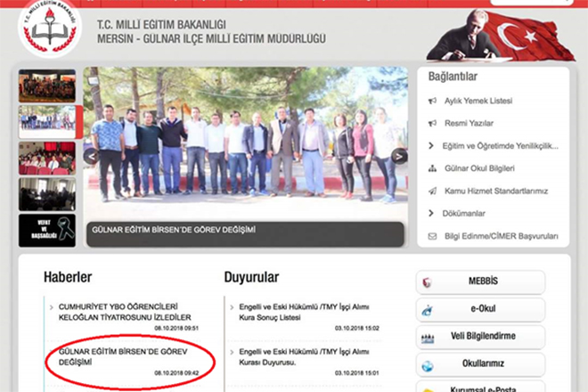Select the third thumbnail with red auditorium seats
The width and height of the screenshot is (588, 392).
pyautogui.click(x=47, y=159)
